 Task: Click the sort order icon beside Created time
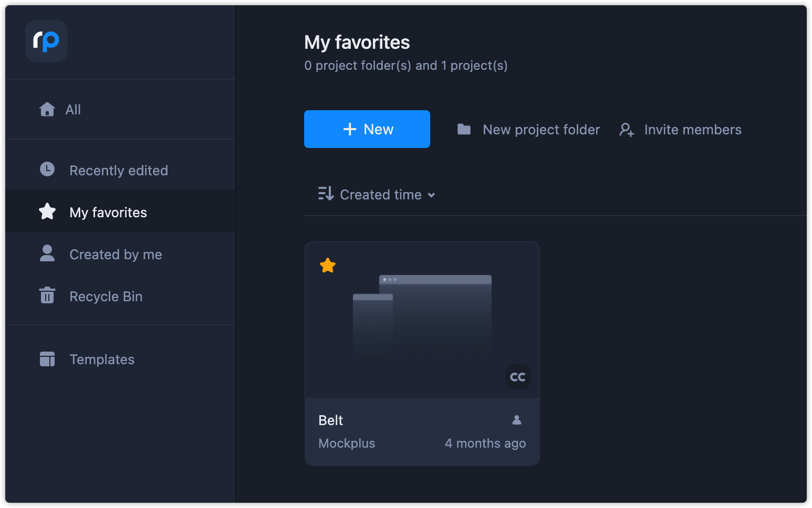[x=326, y=194]
